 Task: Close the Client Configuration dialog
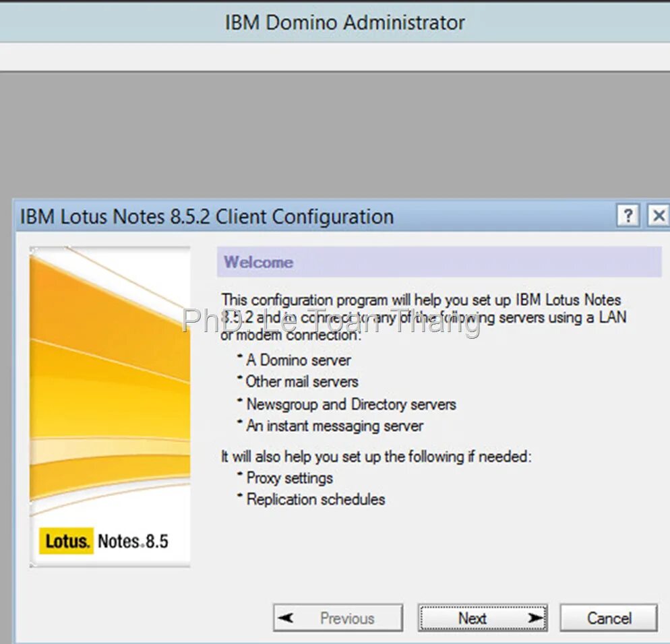pos(659,216)
